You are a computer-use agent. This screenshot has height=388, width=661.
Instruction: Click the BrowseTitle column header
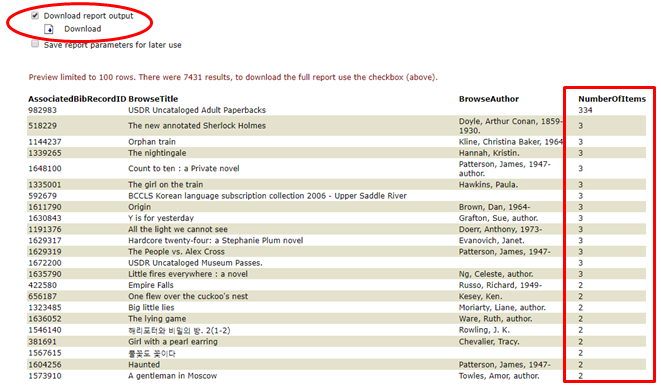click(x=153, y=99)
